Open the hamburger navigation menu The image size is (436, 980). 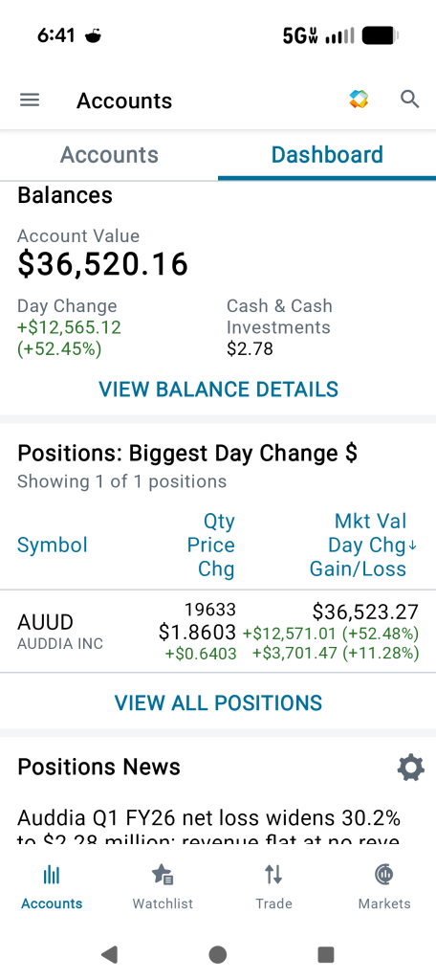click(x=30, y=100)
